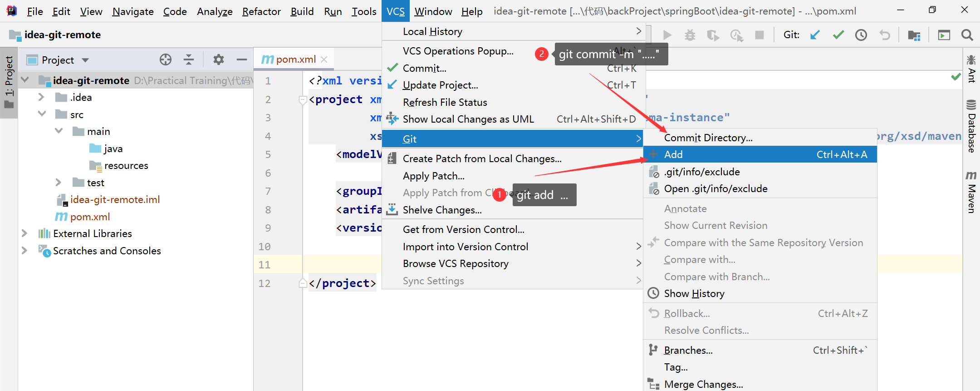This screenshot has width=980, height=391.
Task: Open Browse VCS Repository submenu
Action: [x=513, y=263]
